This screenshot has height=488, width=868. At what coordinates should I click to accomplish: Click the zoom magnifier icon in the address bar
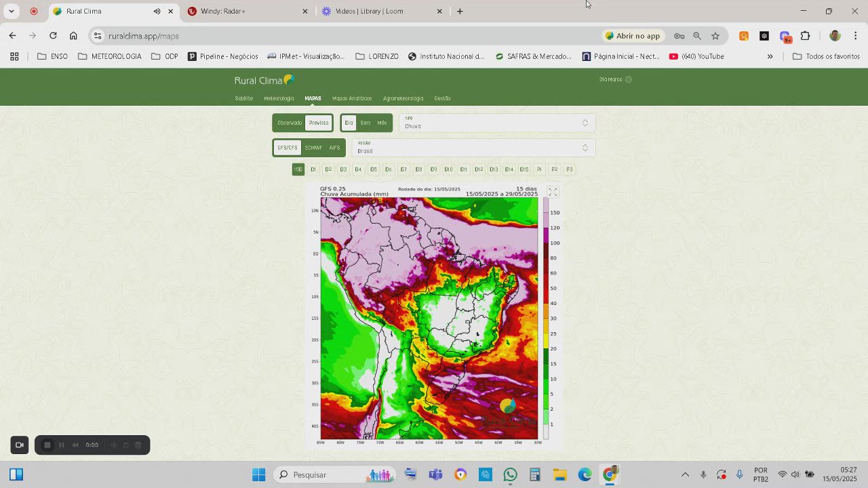click(697, 36)
